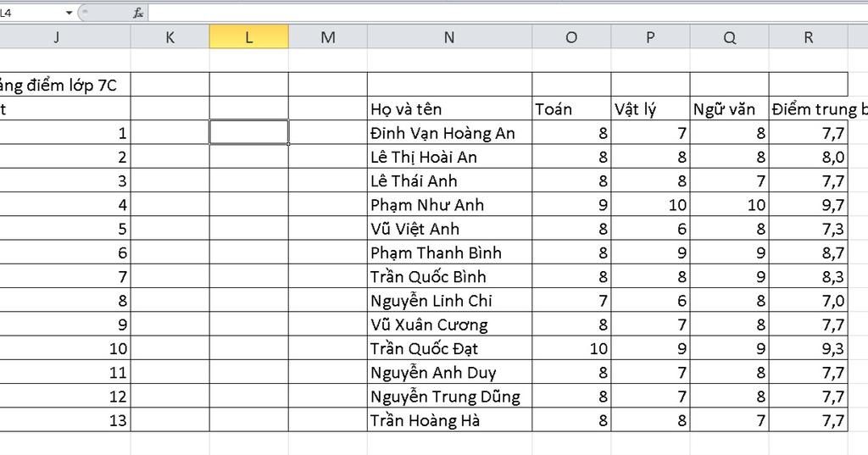Click inside the formula bar input
Image resolution: width=868 pixels, height=455 pixels.
coord(508,13)
